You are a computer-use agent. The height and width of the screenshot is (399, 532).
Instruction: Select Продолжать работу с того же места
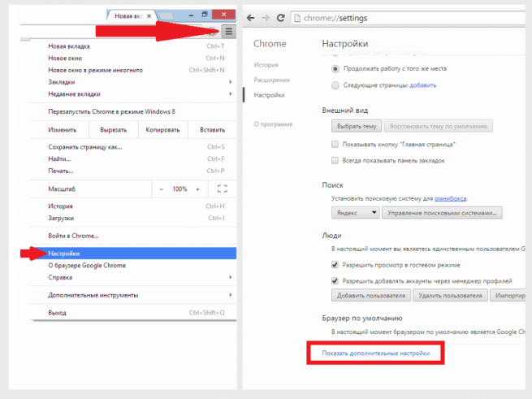click(335, 69)
